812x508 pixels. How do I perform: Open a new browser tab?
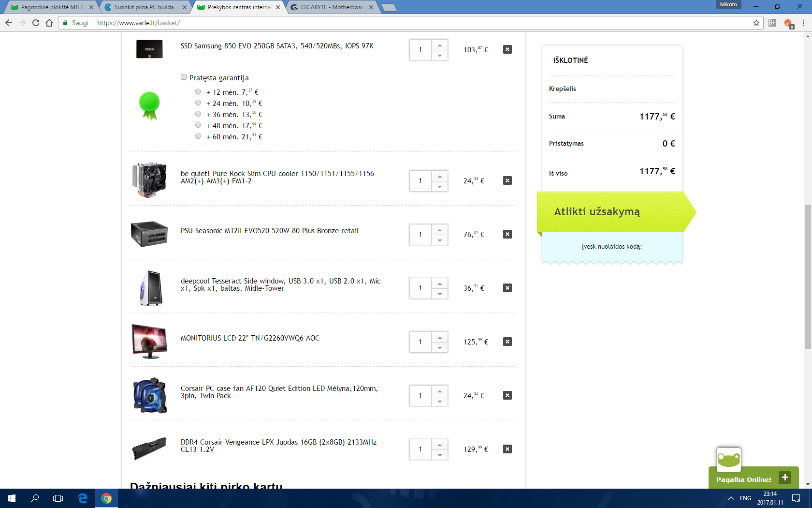coord(389,7)
